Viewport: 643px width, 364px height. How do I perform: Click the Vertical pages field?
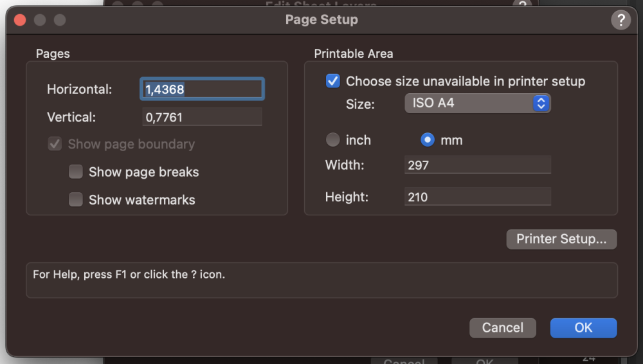[x=202, y=117]
